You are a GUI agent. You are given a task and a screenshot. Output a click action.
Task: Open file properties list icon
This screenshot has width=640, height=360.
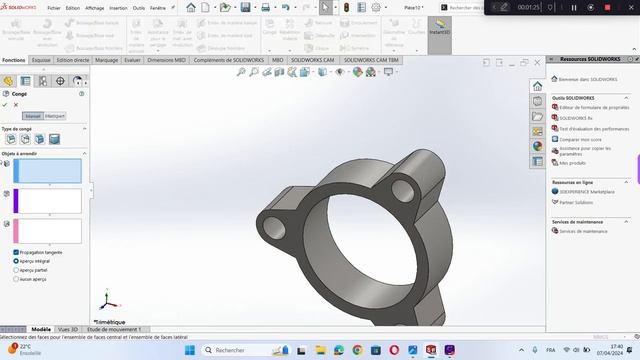click(x=361, y=7)
